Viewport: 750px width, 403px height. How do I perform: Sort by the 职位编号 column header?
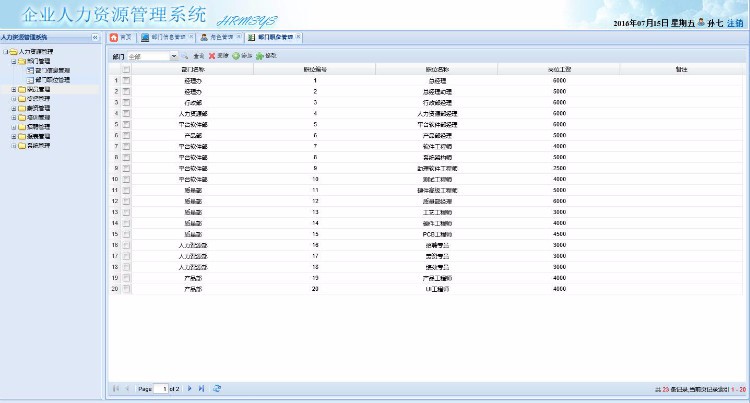[315, 69]
